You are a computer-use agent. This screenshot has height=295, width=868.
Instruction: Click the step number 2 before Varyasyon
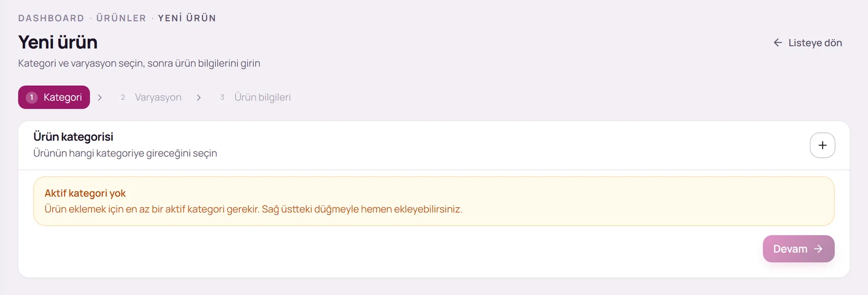pos(123,97)
